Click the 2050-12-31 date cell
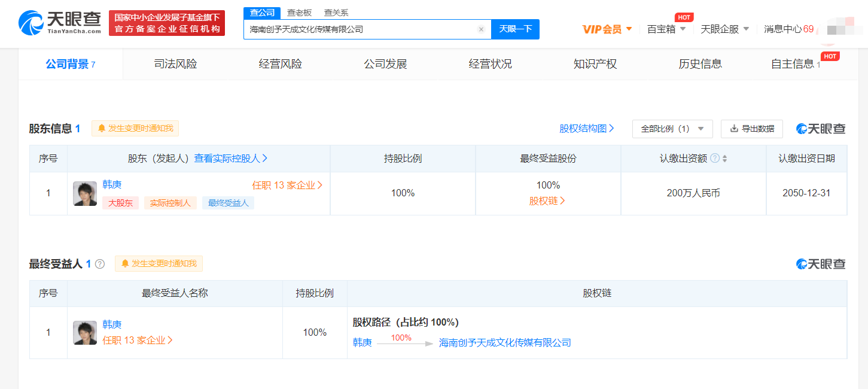The height and width of the screenshot is (389, 868). pyautogui.click(x=806, y=193)
